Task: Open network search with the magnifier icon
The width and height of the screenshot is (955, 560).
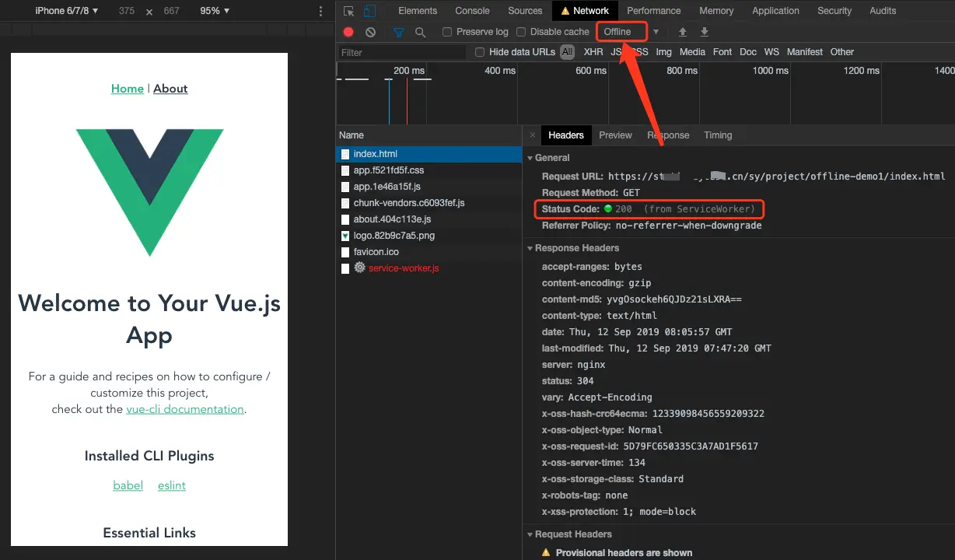Action: [x=420, y=32]
